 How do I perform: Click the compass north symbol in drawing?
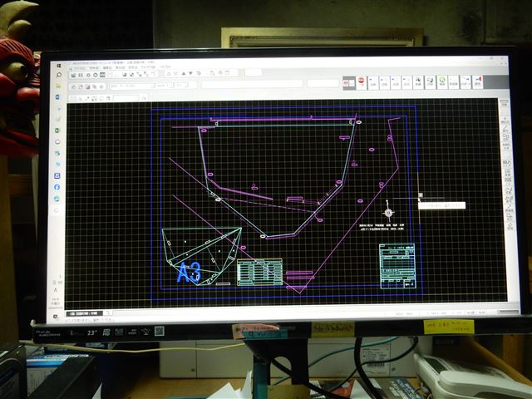pos(389,212)
